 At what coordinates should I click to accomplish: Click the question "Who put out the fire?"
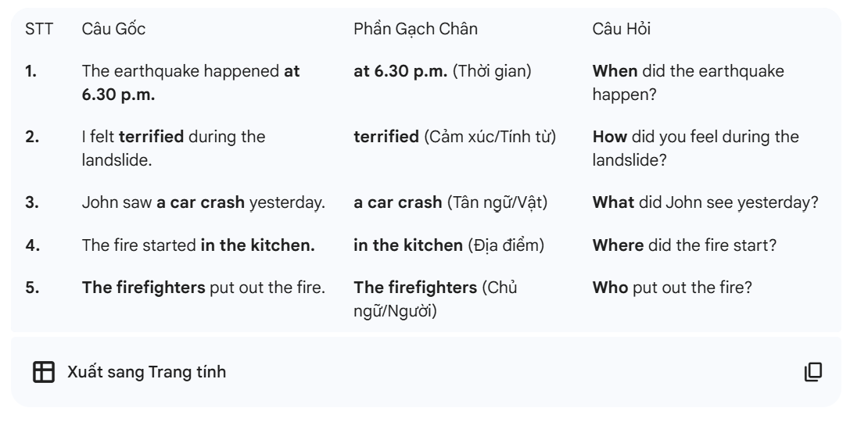click(x=673, y=287)
